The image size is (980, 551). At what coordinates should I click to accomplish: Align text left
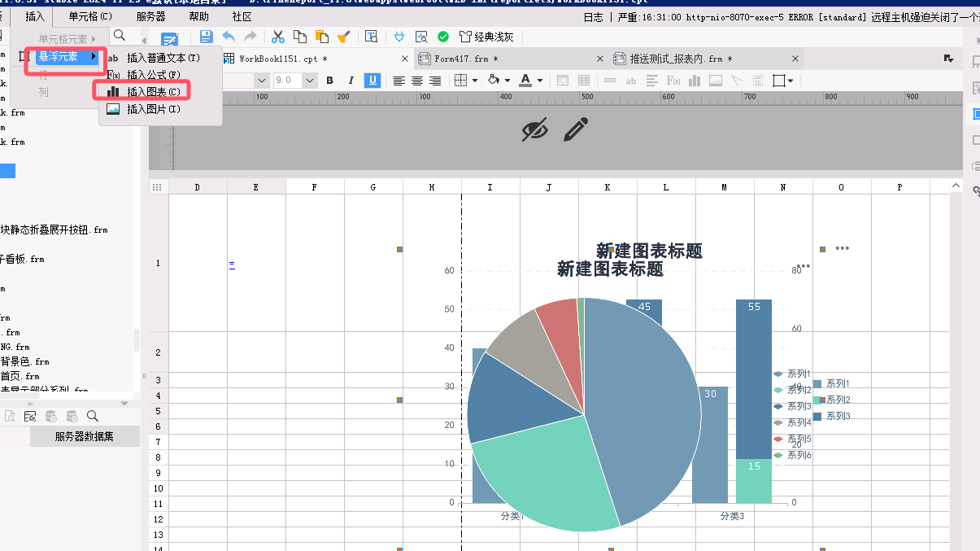[x=399, y=81]
